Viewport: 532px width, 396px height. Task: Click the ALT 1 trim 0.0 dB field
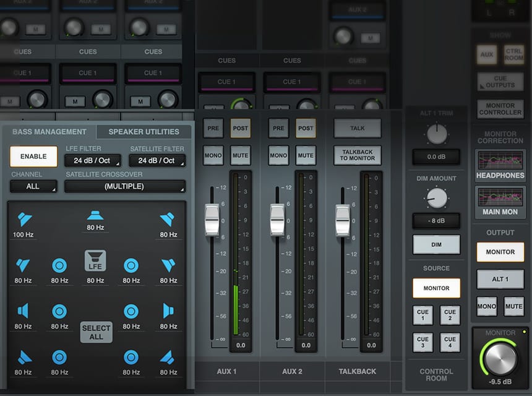click(436, 157)
